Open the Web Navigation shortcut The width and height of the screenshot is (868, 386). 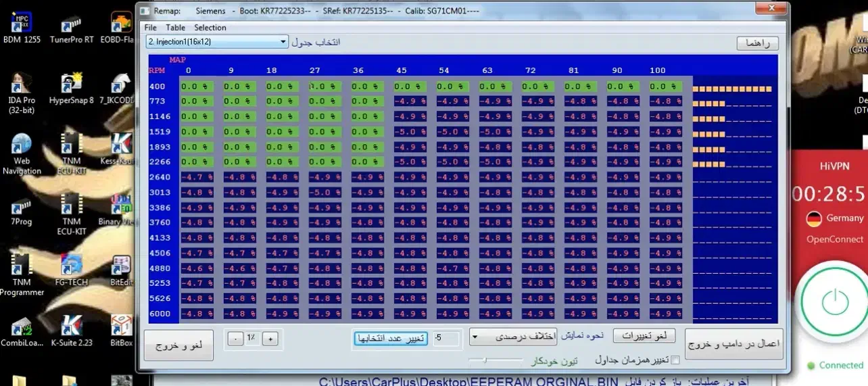21,147
